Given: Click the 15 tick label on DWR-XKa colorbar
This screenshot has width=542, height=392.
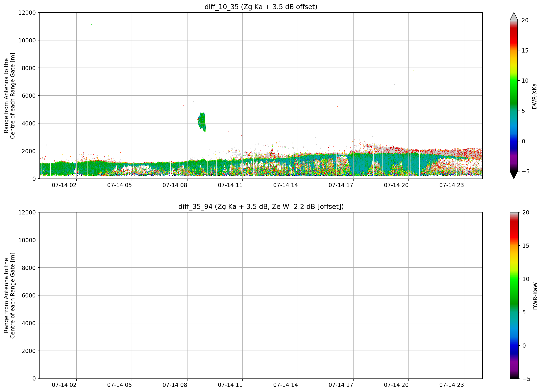Looking at the screenshot, I should tap(525, 51).
